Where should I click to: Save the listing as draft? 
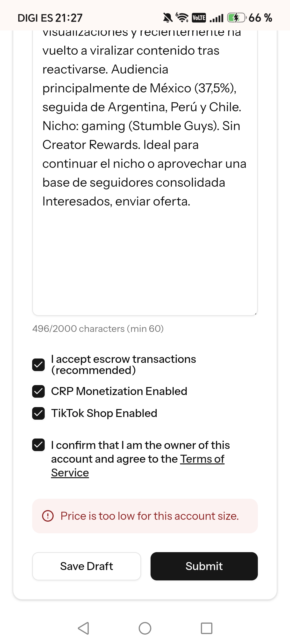(87, 566)
